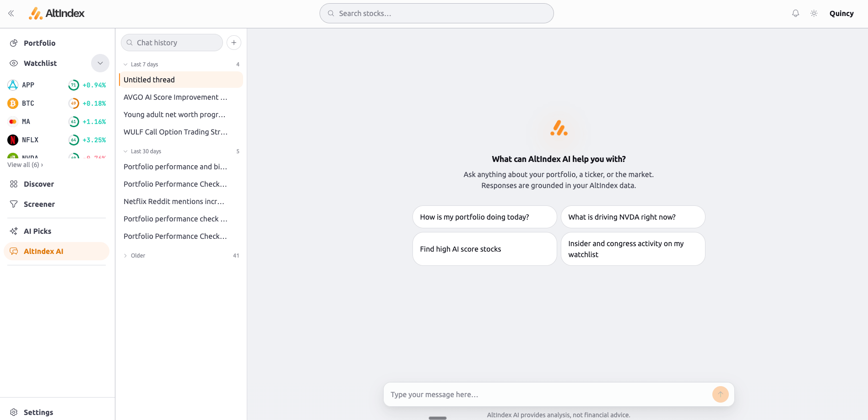Click APP AI score 71 ring
Image resolution: width=868 pixels, height=420 pixels.
[x=74, y=85]
